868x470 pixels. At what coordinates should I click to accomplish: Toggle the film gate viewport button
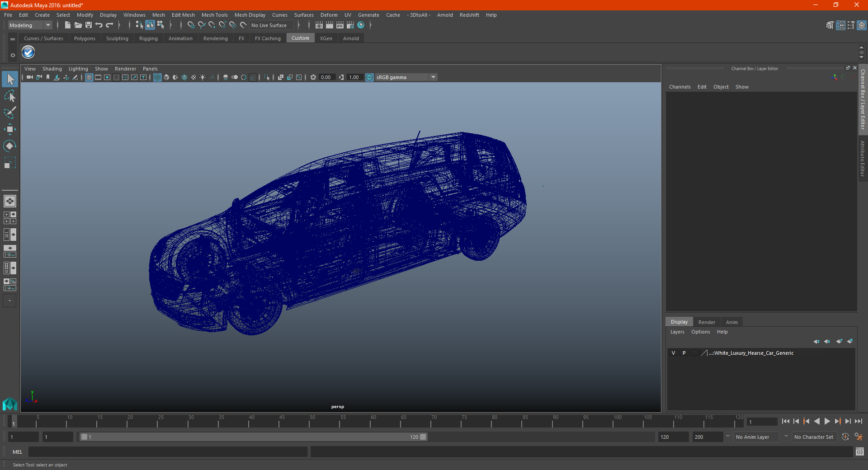tap(98, 77)
